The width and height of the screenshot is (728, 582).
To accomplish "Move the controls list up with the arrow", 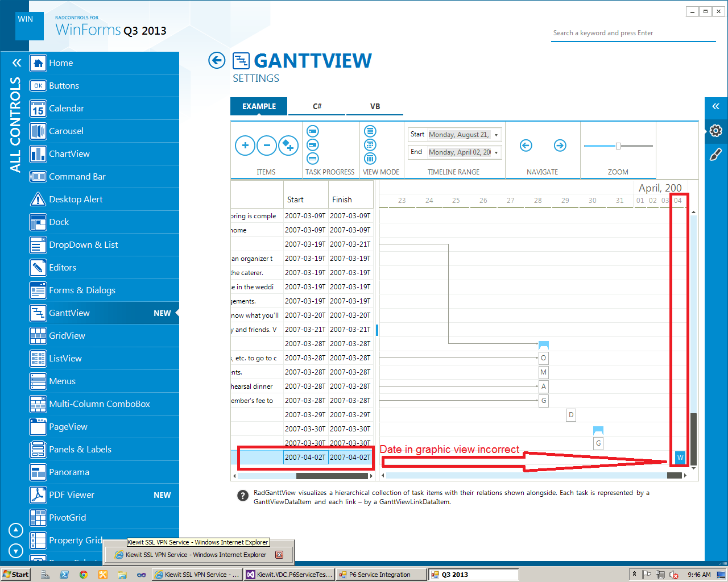I will (x=16, y=530).
